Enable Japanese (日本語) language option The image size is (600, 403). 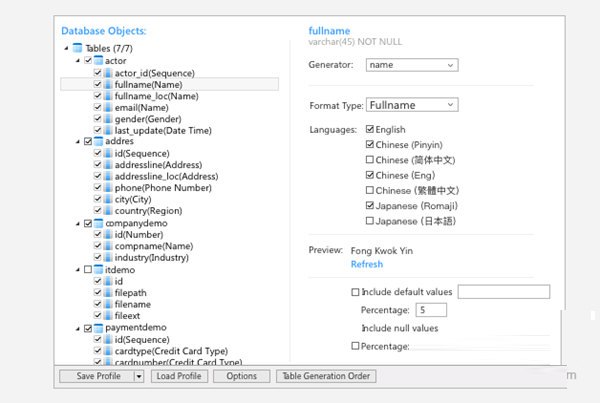[x=370, y=221]
